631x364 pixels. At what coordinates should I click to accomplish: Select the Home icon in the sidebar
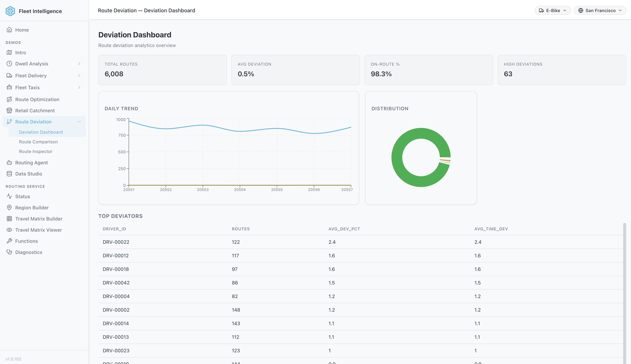9,30
